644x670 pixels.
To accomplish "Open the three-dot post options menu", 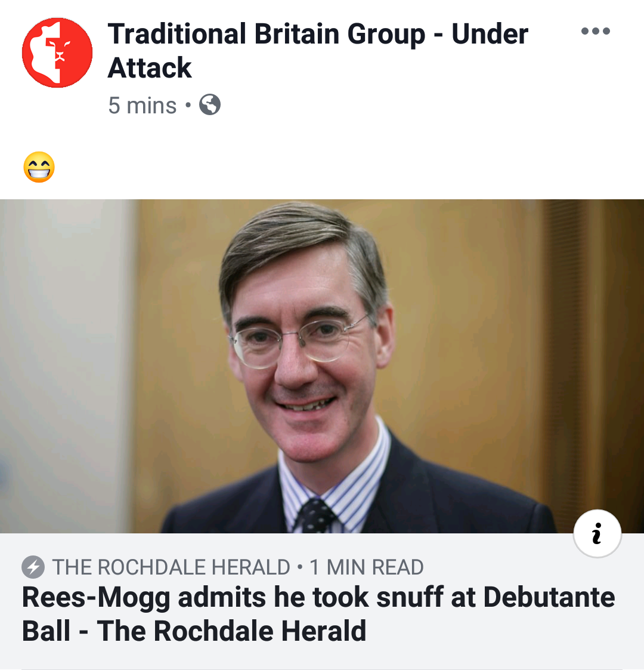I will click(x=595, y=32).
